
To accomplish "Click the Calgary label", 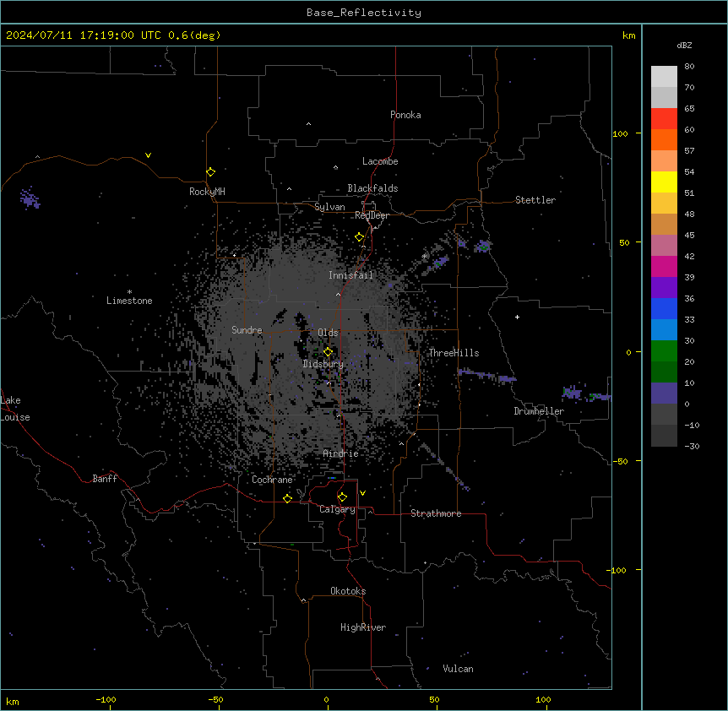I will point(338,509).
